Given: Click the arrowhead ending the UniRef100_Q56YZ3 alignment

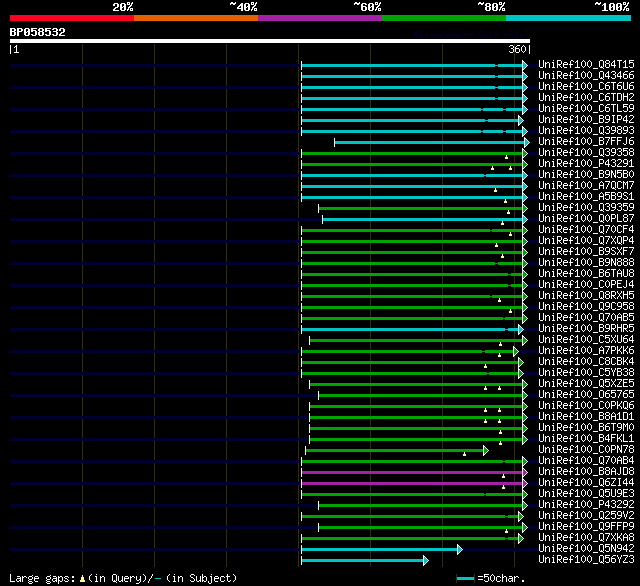Looking at the screenshot, I should point(426,561).
